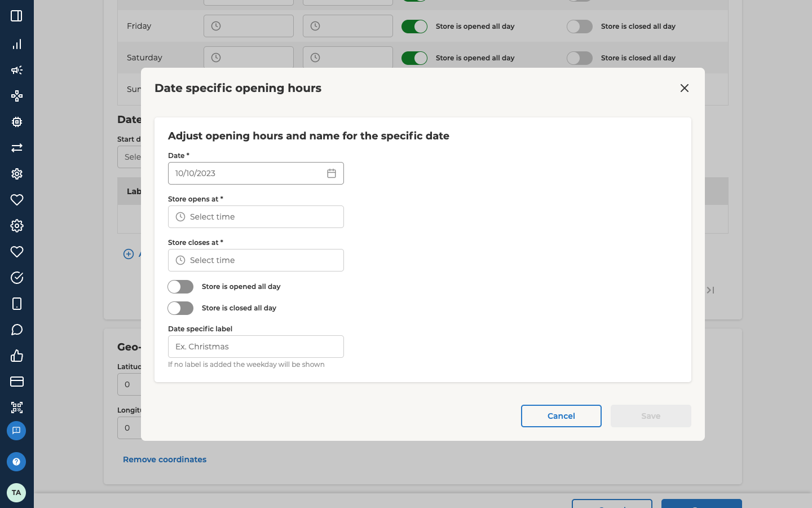
Task: Open the Store opens at time selector
Action: 256,217
